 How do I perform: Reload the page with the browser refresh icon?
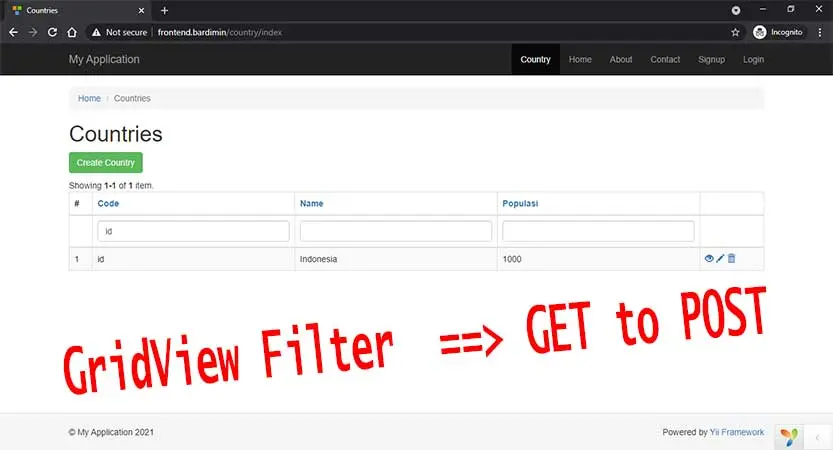coord(52,32)
